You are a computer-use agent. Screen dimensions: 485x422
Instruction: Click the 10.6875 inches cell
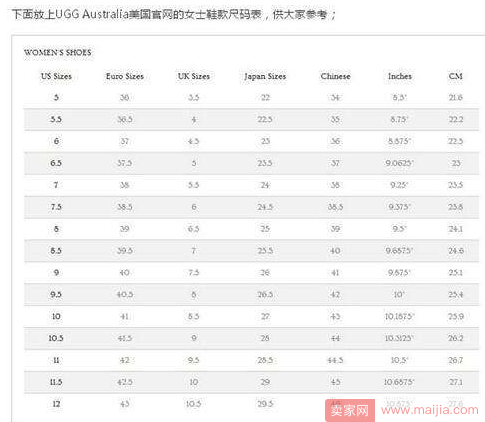tap(399, 382)
